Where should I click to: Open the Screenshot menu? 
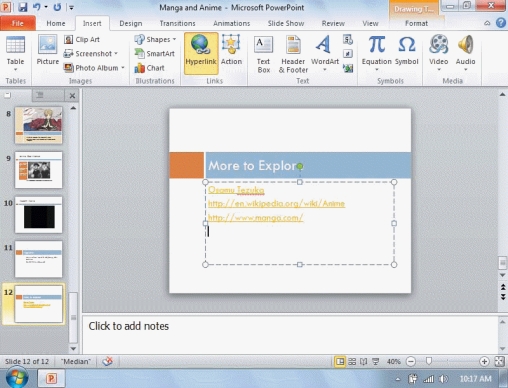(91, 53)
